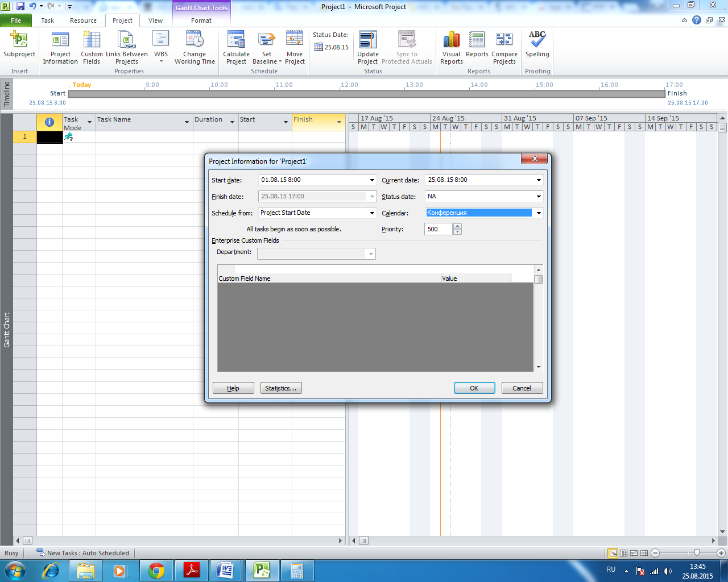
Task: Switch to the Resource ribbon tab
Action: pyautogui.click(x=83, y=20)
